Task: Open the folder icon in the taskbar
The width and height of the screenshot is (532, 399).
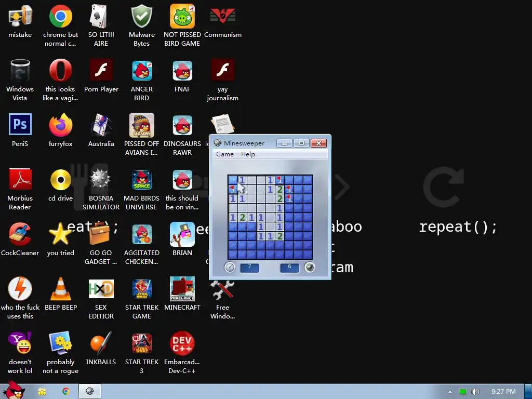Action: (42, 392)
